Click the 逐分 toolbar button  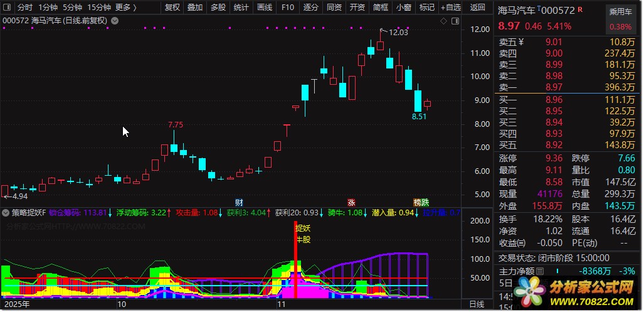(x=311, y=8)
